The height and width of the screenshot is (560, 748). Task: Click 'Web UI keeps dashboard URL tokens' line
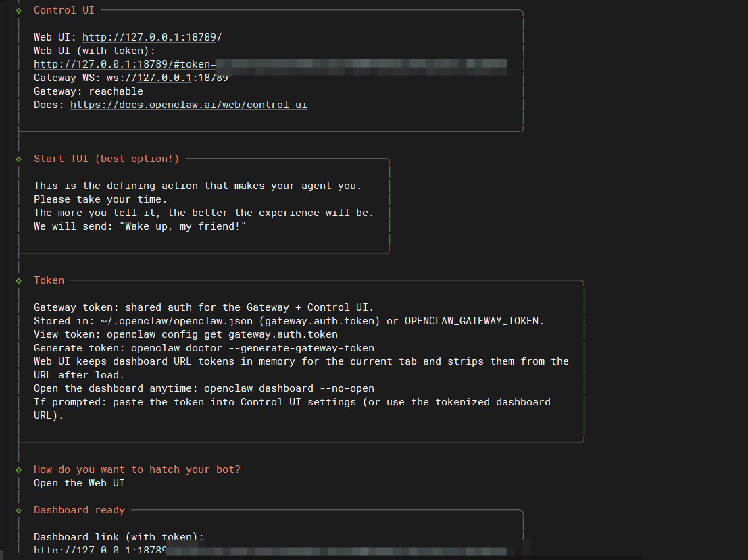(301, 368)
